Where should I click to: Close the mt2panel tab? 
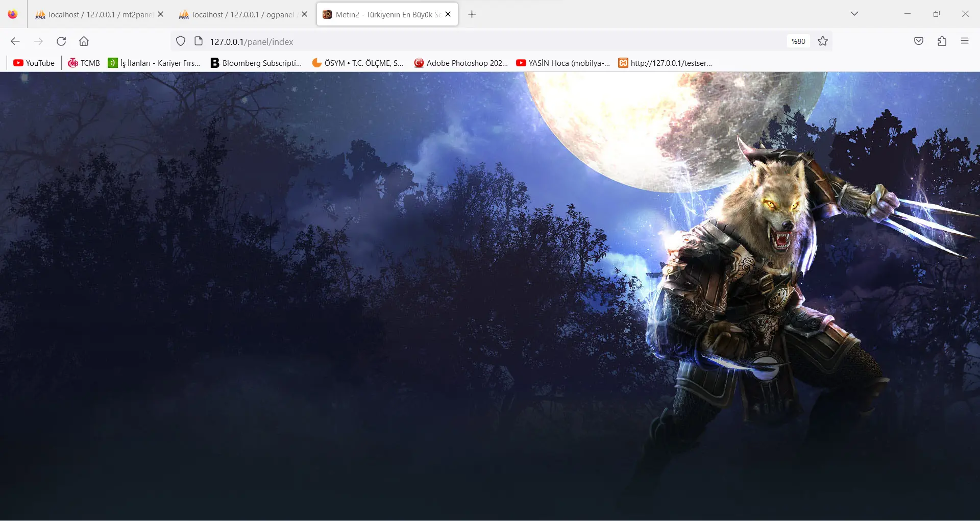[x=161, y=14]
